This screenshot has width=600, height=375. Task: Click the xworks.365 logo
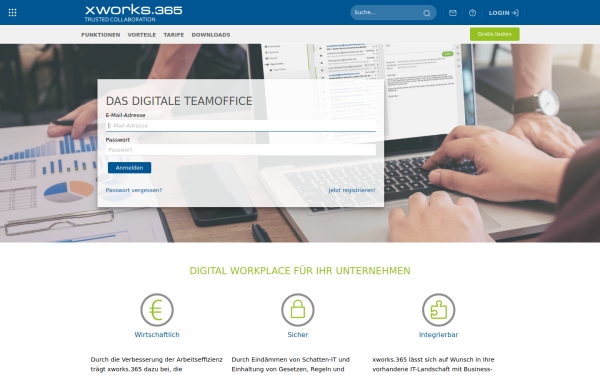(x=133, y=13)
